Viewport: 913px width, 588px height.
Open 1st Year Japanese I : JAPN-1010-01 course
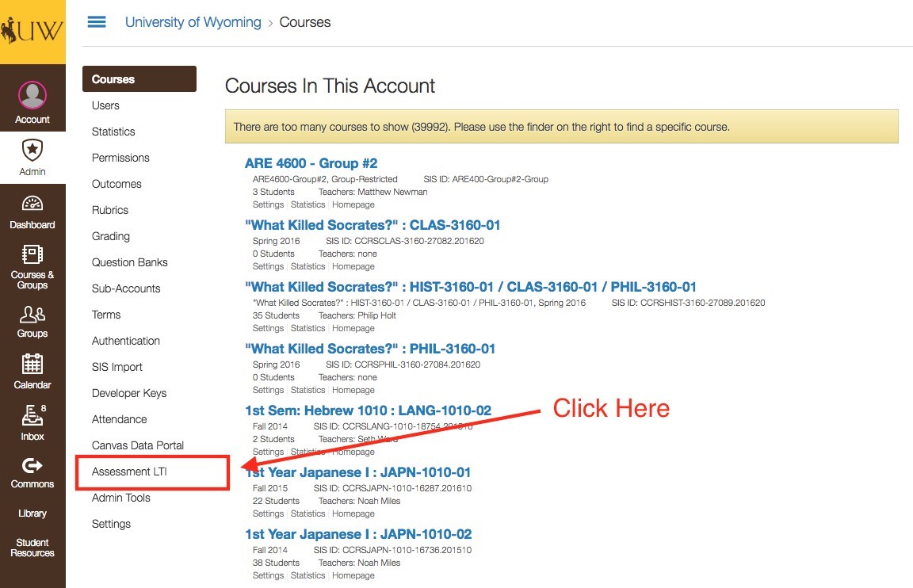(358, 472)
